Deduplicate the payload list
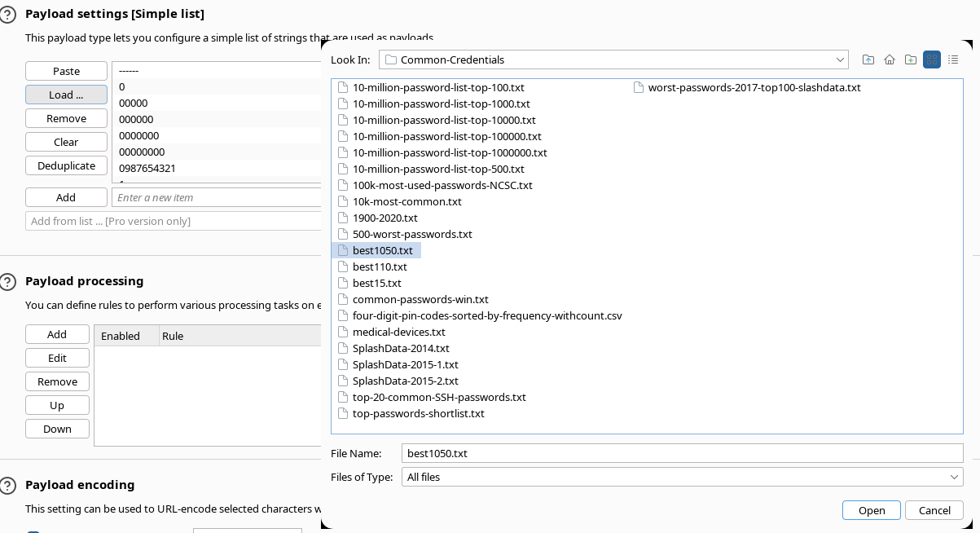Image resolution: width=980 pixels, height=533 pixels. (x=66, y=165)
